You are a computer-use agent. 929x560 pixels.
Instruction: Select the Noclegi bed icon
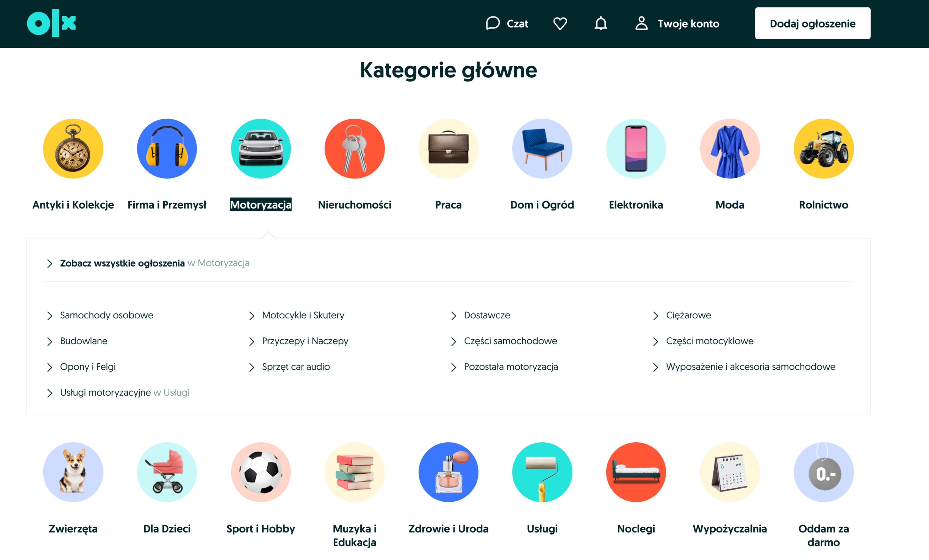click(x=636, y=472)
